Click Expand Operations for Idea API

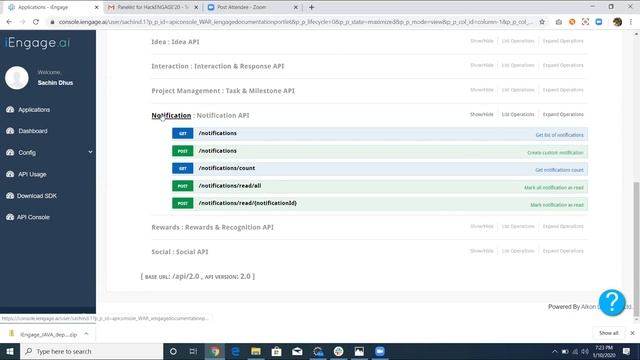(563, 41)
